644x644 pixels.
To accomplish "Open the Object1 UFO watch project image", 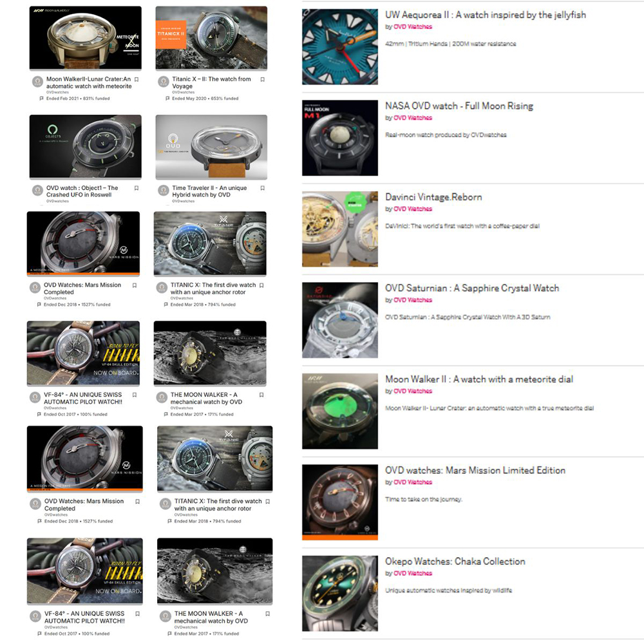I will point(86,147).
